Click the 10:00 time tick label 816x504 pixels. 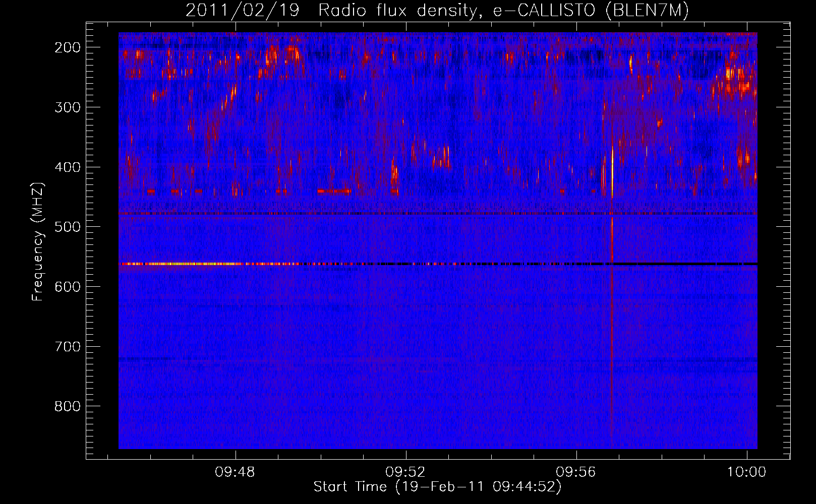746,472
